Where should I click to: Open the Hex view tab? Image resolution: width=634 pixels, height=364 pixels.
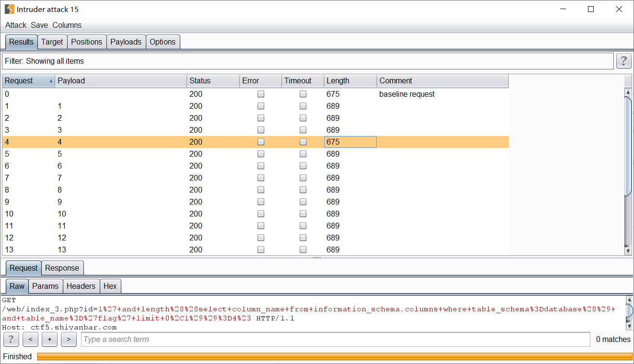point(110,286)
